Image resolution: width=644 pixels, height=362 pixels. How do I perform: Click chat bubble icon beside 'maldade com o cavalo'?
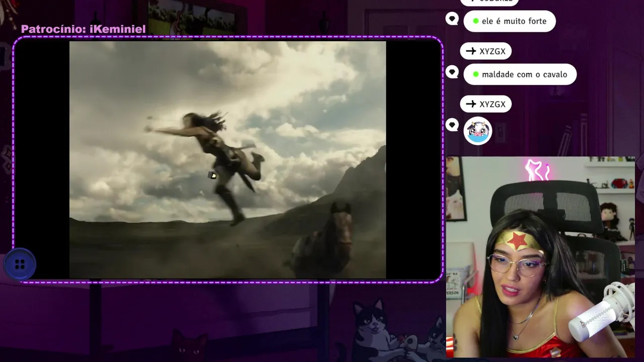point(452,72)
